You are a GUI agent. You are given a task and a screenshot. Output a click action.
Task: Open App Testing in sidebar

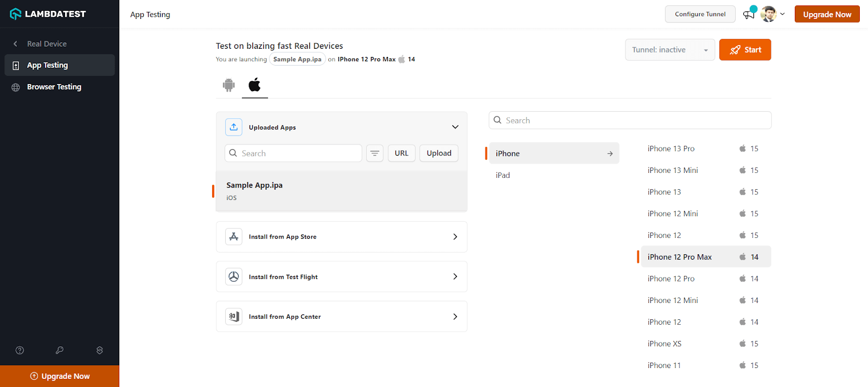click(x=60, y=65)
